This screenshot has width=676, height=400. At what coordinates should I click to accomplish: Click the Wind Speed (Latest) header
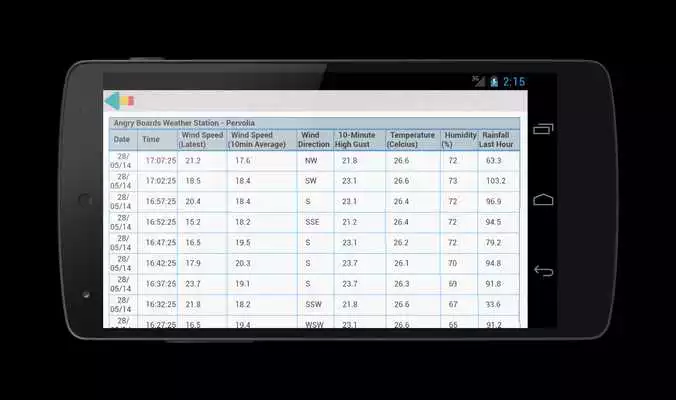click(x=201, y=140)
